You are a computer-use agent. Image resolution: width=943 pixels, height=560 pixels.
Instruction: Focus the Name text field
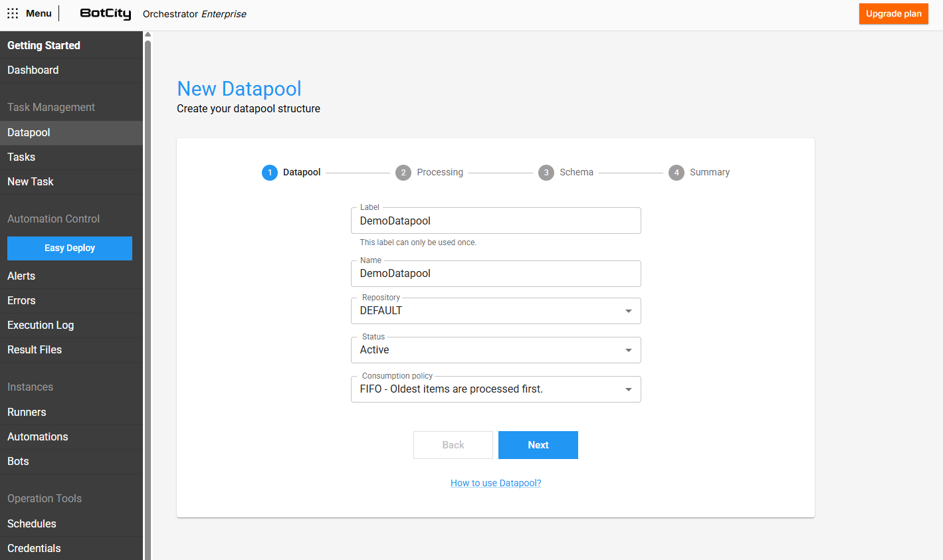pyautogui.click(x=495, y=274)
